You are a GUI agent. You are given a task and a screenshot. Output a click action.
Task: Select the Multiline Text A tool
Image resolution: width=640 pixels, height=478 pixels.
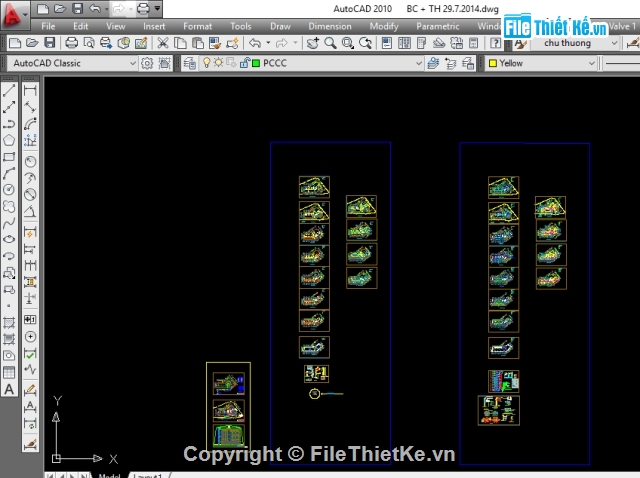9,389
